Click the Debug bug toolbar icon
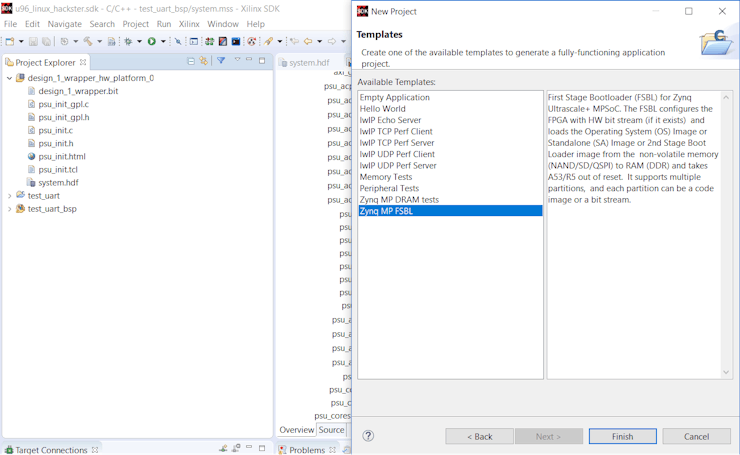Viewport: 740px width, 455px height. point(128,42)
